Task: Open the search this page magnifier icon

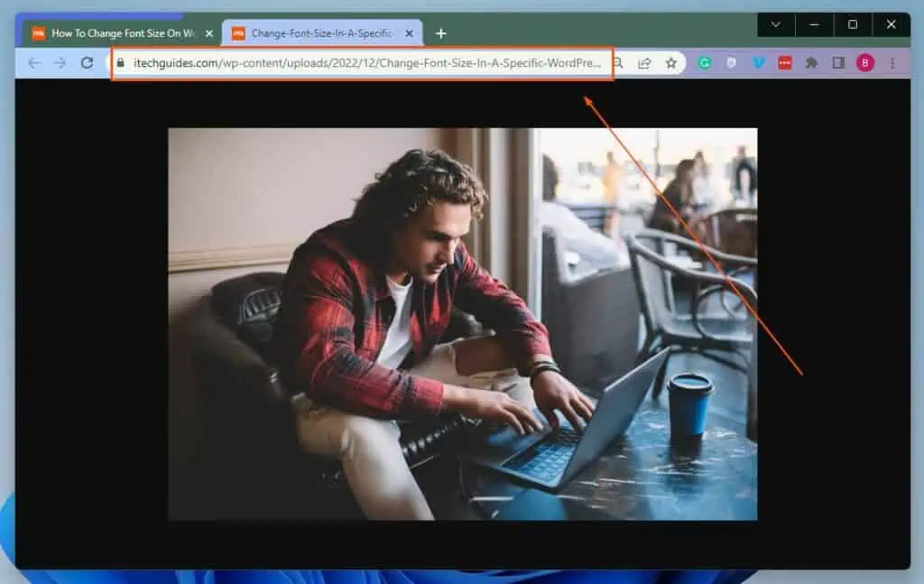Action: coord(617,63)
